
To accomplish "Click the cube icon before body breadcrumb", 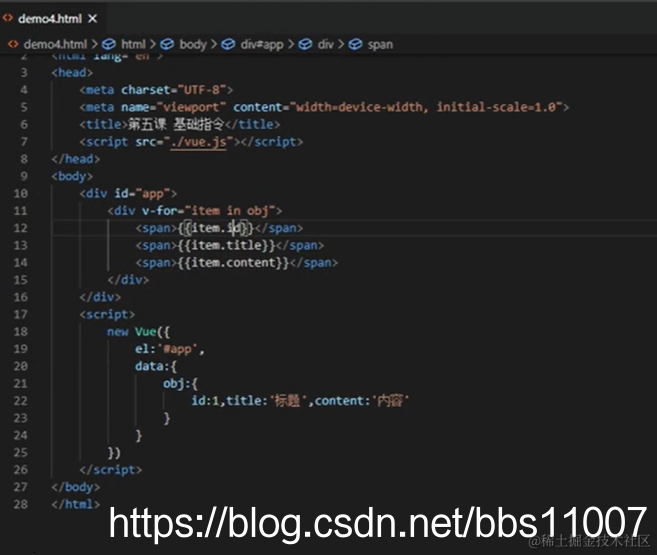I will click(167, 44).
